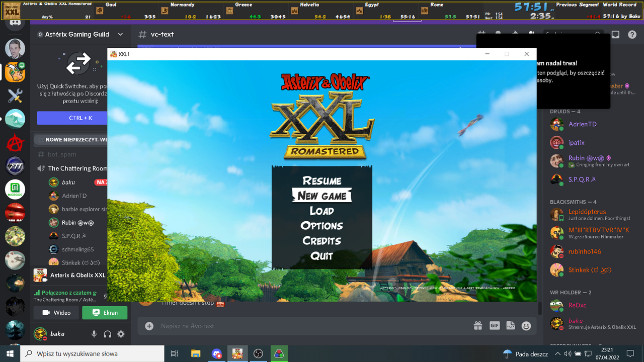Switch to OBS Studio in the taskbar

click(258, 353)
